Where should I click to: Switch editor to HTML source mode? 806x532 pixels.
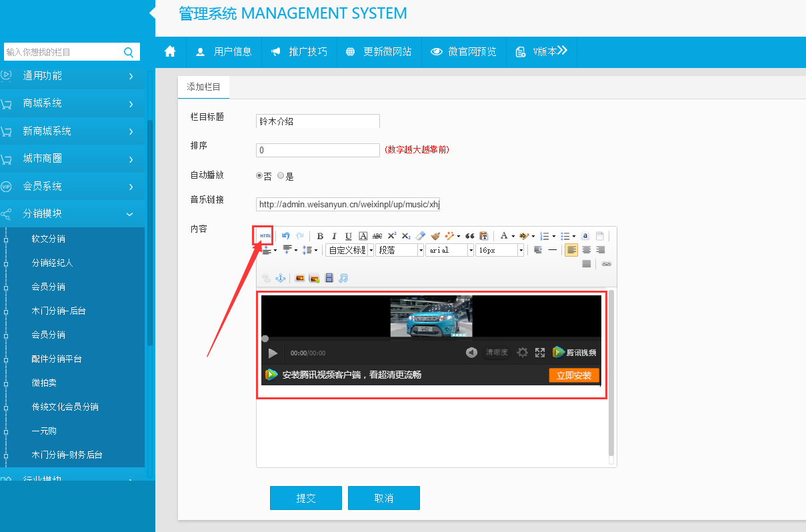265,236
